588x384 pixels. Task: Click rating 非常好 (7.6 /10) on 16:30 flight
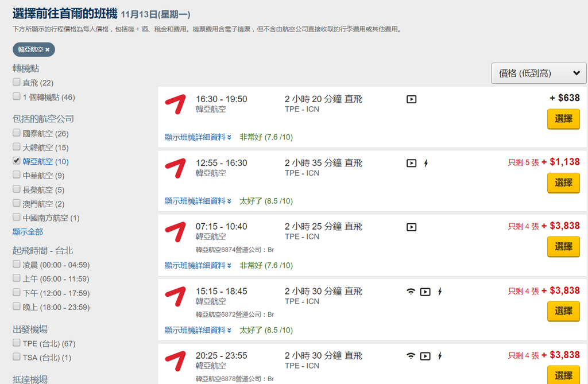point(266,137)
